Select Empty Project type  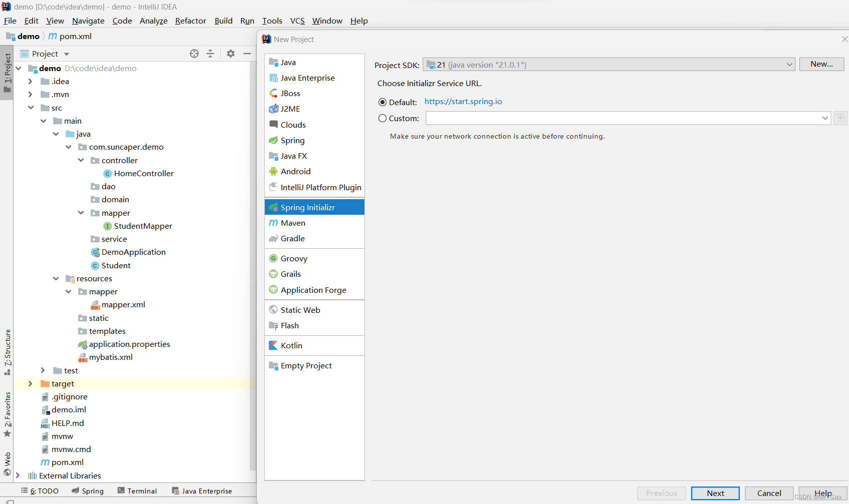click(x=314, y=365)
